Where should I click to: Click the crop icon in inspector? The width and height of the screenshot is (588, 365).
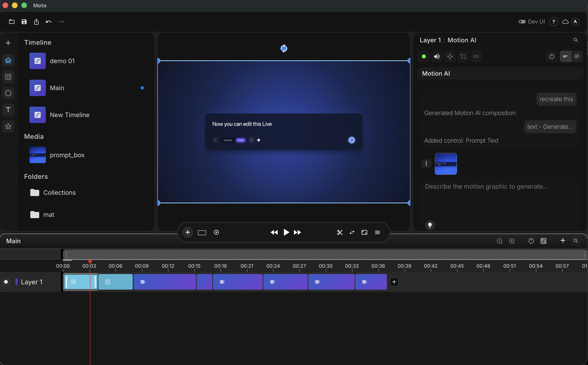463,56
